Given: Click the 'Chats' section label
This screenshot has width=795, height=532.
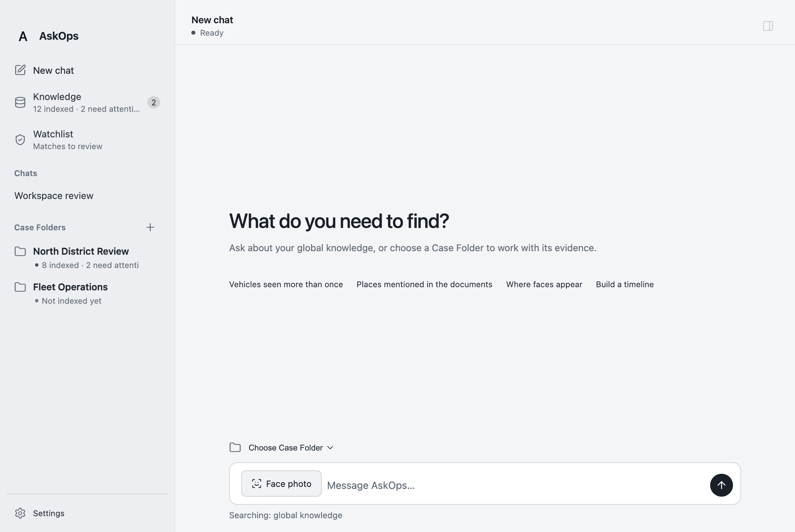Looking at the screenshot, I should (x=26, y=173).
